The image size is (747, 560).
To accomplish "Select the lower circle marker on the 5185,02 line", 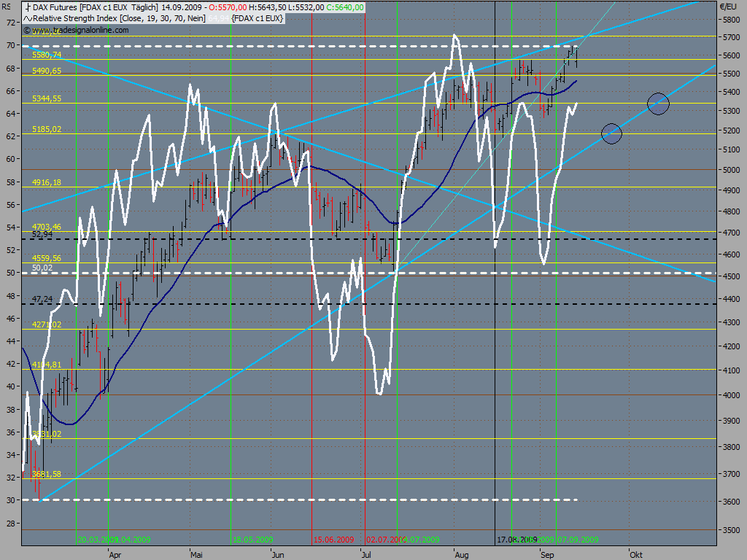I will pos(612,134).
